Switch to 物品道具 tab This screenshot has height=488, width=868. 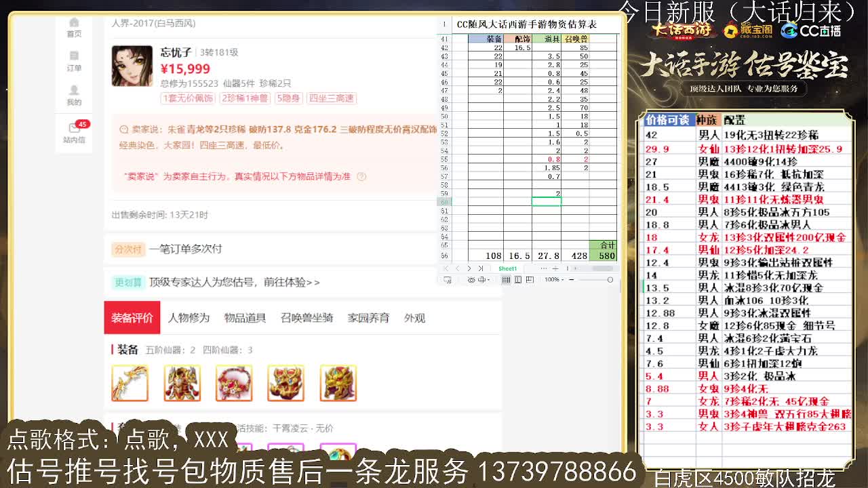[x=245, y=318]
